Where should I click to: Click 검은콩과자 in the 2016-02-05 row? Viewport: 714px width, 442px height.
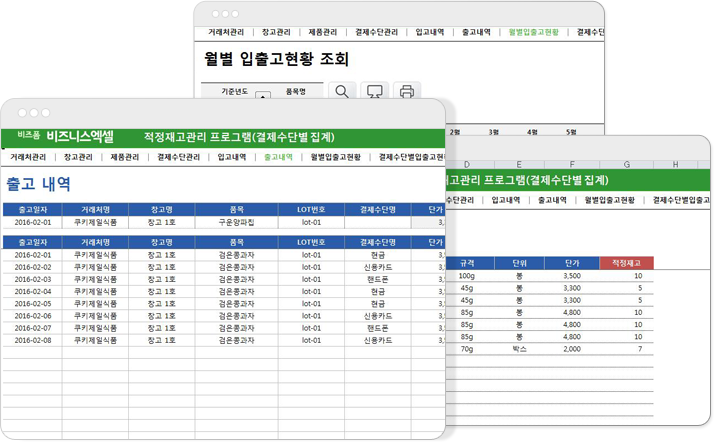click(236, 304)
